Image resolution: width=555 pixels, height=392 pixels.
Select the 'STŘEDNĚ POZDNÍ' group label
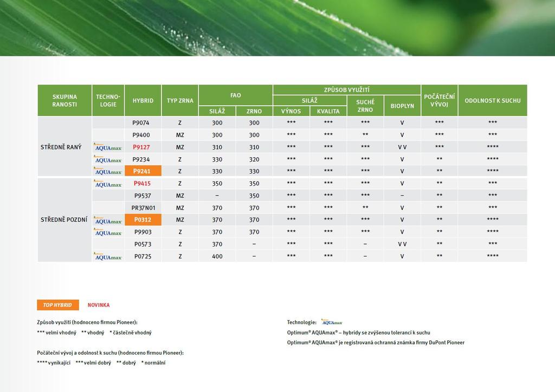pyautogui.click(x=64, y=220)
